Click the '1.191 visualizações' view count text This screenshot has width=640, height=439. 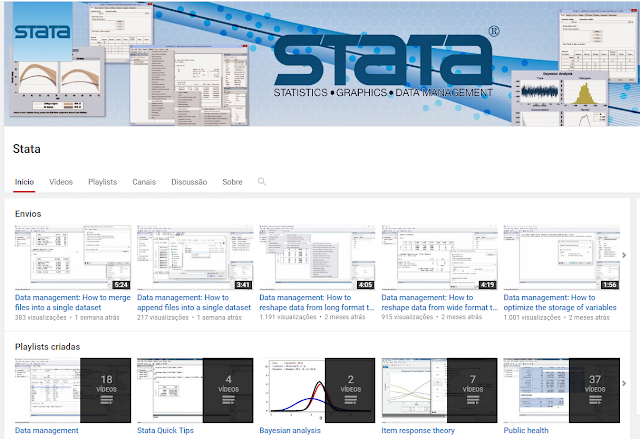pyautogui.click(x=288, y=317)
